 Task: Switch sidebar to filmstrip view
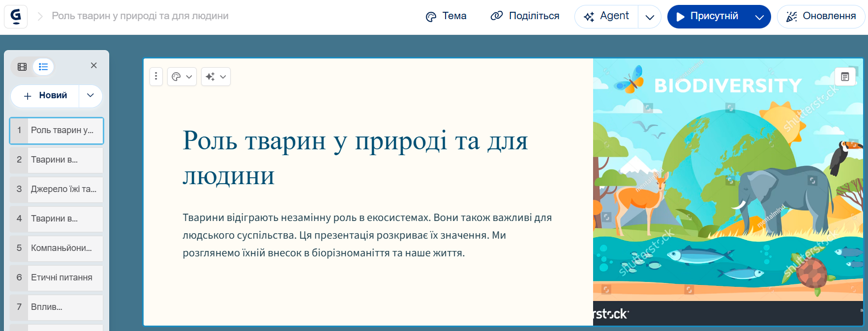click(22, 67)
